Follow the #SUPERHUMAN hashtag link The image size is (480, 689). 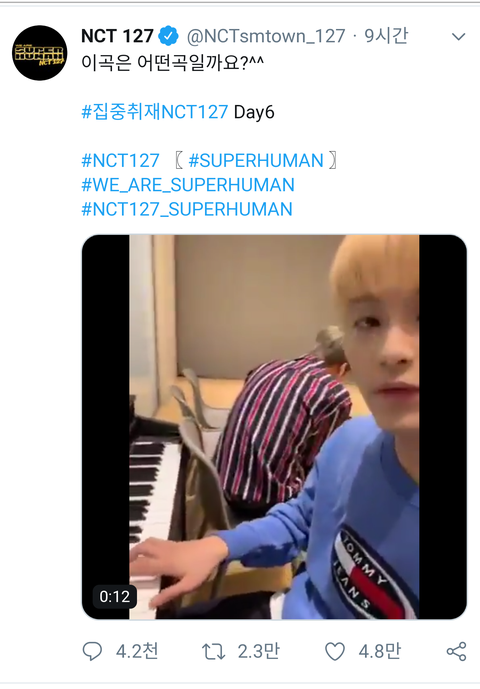coord(256,161)
